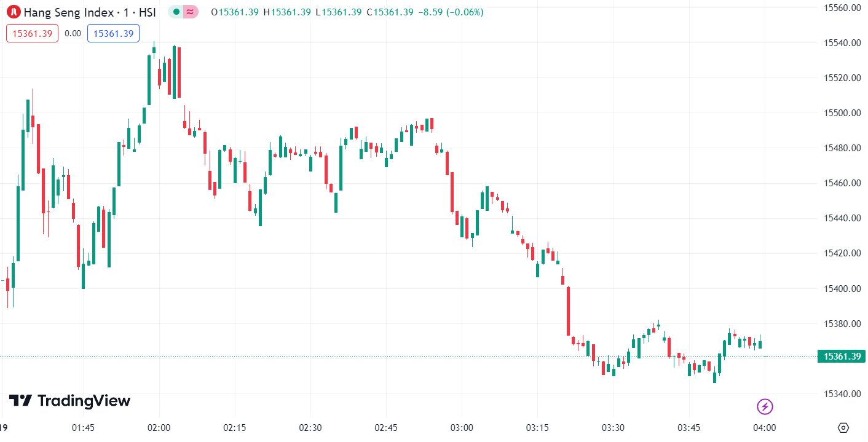Click the 0.00 spread value
The image size is (868, 442).
pyautogui.click(x=73, y=33)
